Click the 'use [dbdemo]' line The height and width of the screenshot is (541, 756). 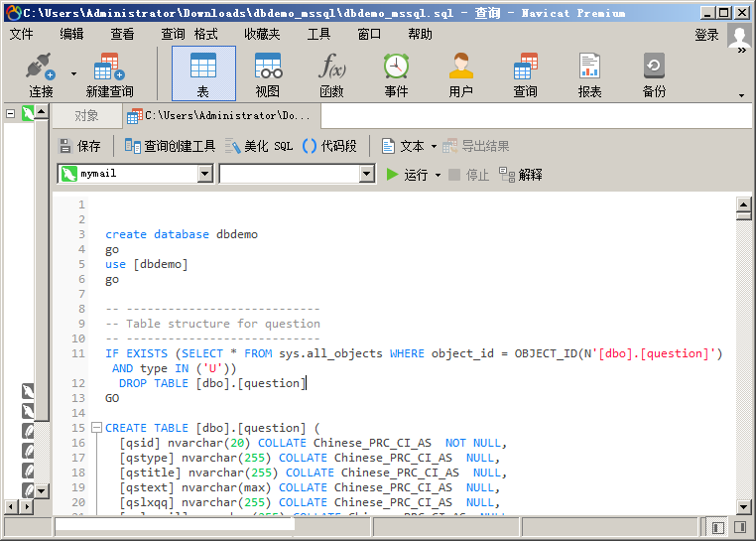(x=147, y=264)
